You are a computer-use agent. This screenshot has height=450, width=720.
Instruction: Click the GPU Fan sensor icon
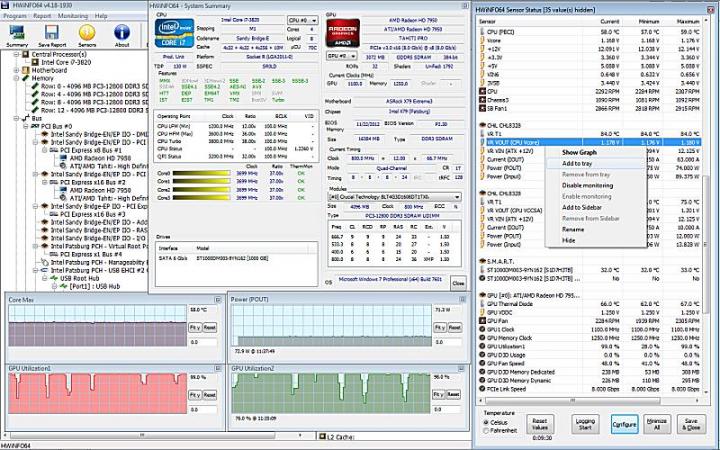(482, 321)
